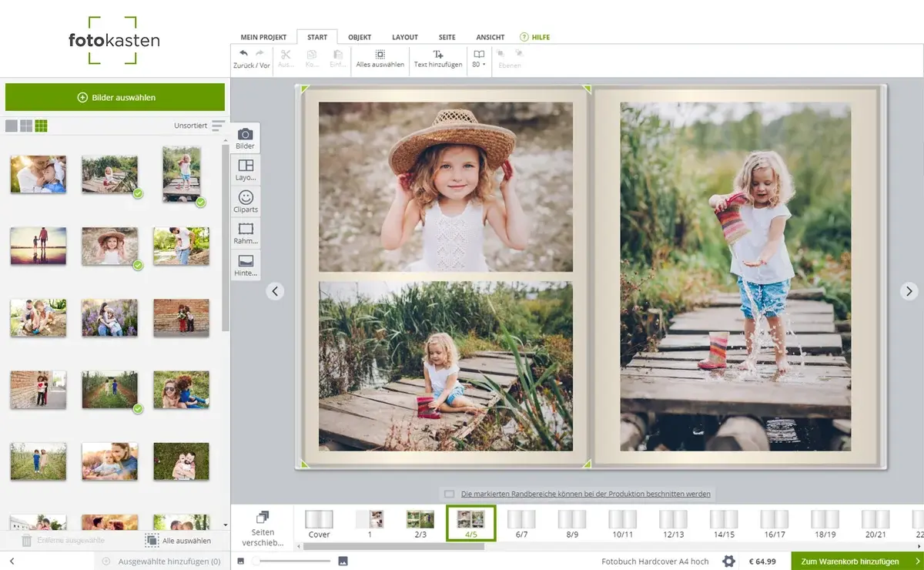The image size is (924, 570).
Task: Click the small image zoom-out icon
Action: pyautogui.click(x=240, y=561)
